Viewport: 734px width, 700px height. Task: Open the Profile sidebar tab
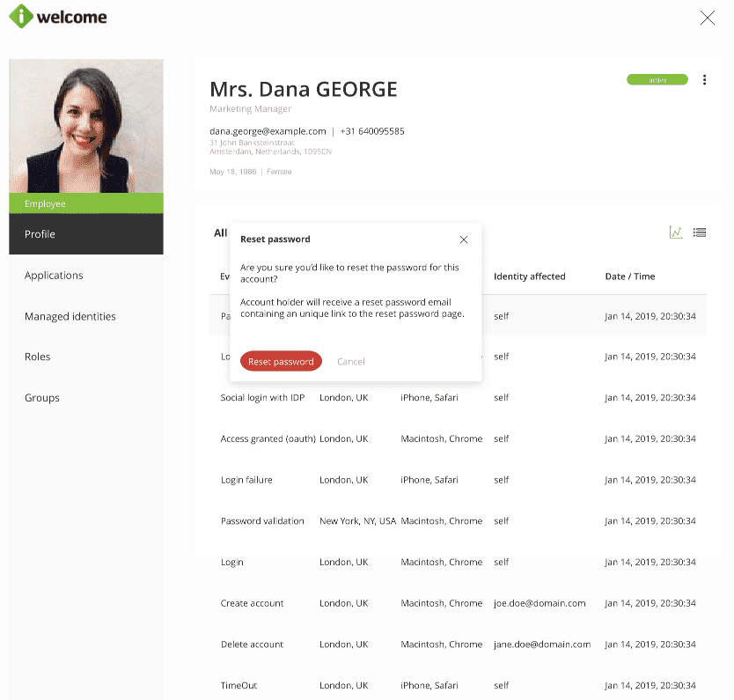coord(86,234)
